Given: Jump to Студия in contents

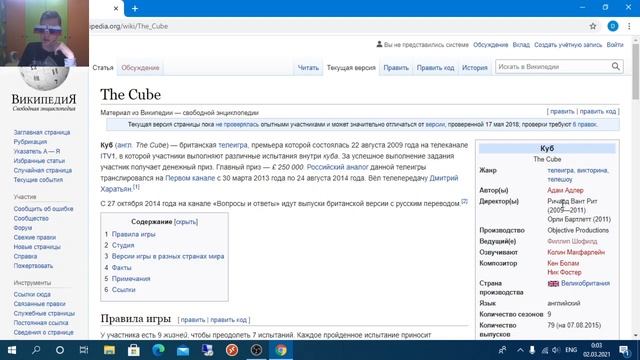Looking at the screenshot, I should (123, 245).
